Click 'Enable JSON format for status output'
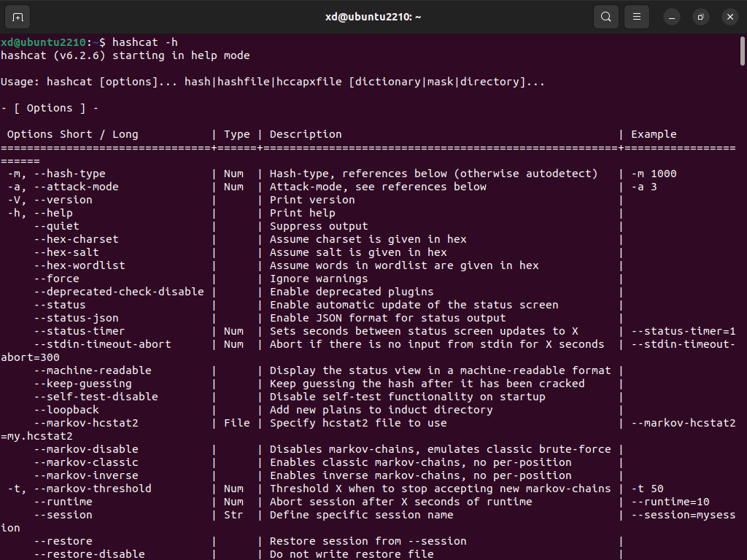Viewport: 747px width, 560px height. click(388, 318)
